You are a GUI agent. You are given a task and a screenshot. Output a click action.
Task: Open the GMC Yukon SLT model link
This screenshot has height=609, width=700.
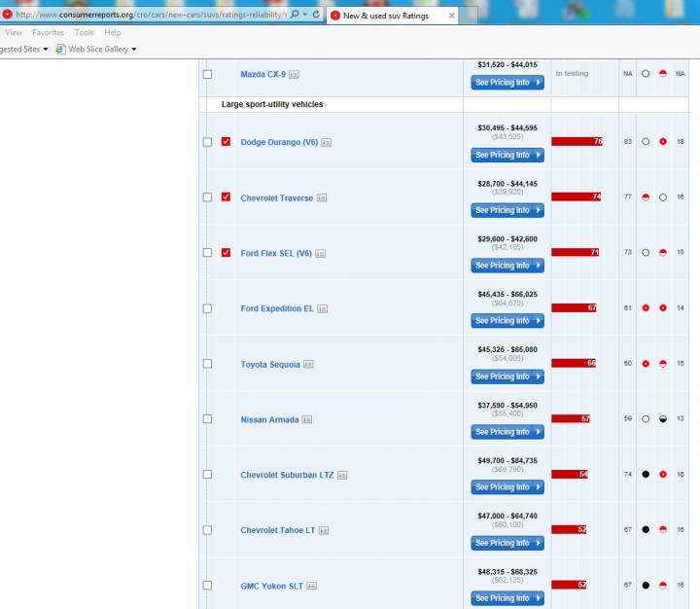pyautogui.click(x=272, y=586)
